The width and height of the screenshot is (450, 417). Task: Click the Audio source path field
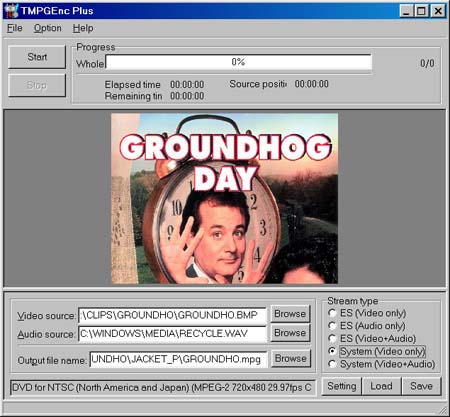pos(172,334)
